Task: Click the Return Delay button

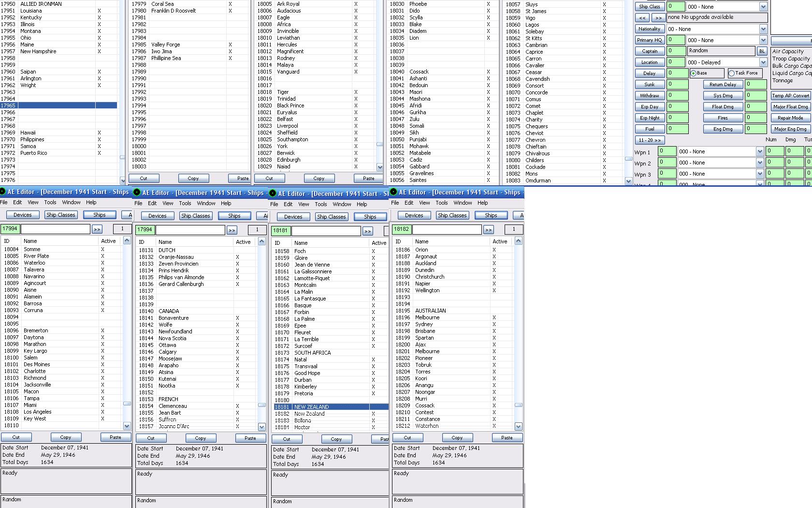Action: [723, 85]
